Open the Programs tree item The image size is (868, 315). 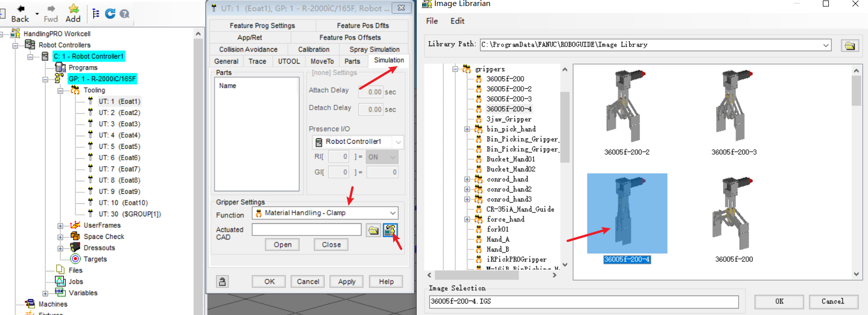click(83, 68)
